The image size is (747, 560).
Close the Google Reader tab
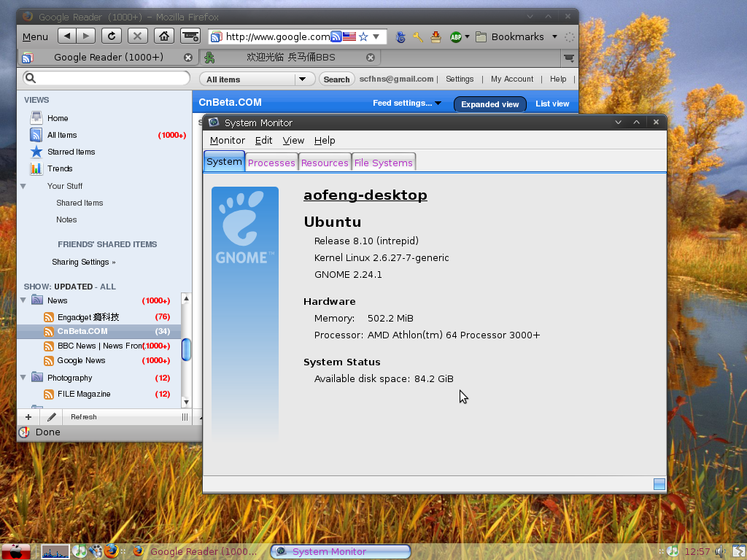(x=188, y=58)
